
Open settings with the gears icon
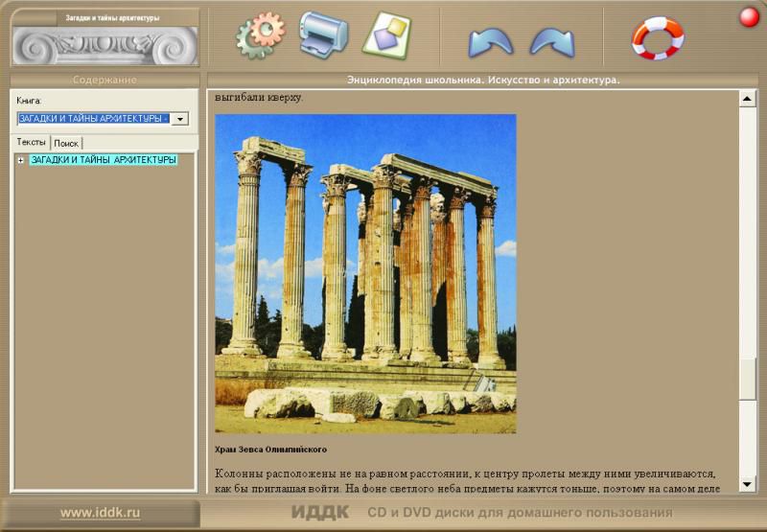pyautogui.click(x=260, y=35)
